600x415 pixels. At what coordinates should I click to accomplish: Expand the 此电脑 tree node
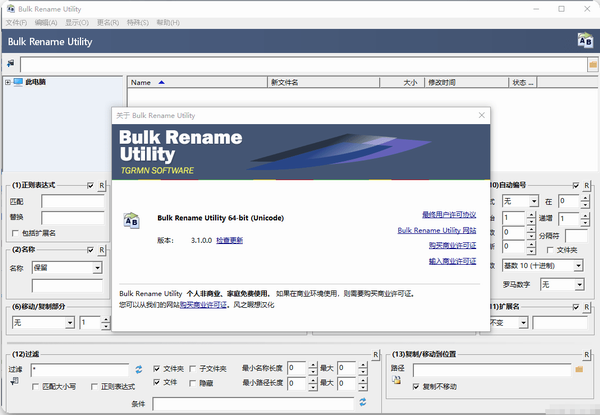coord(9,82)
